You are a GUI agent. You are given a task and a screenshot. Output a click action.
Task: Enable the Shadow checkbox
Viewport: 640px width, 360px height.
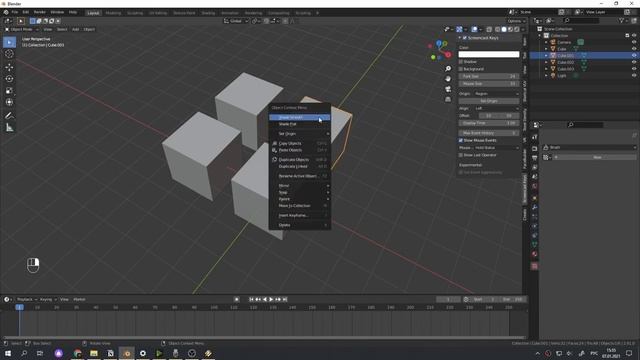click(x=461, y=62)
